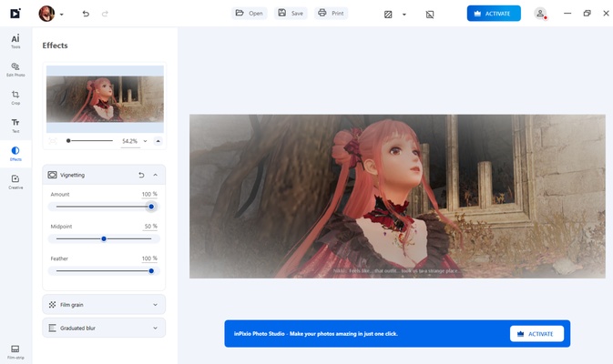Image resolution: width=613 pixels, height=364 pixels.
Task: Click the Feather slider handle
Action: (151, 270)
